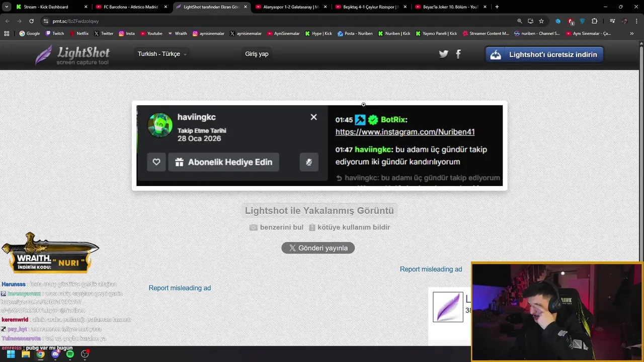The height and width of the screenshot is (362, 644).
Task: Open Spotify from taskbar
Action: 70,354
